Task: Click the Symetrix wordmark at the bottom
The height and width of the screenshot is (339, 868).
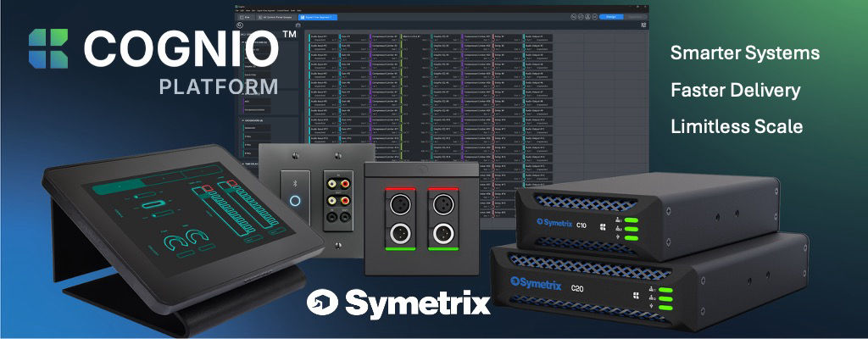Action: [418, 303]
